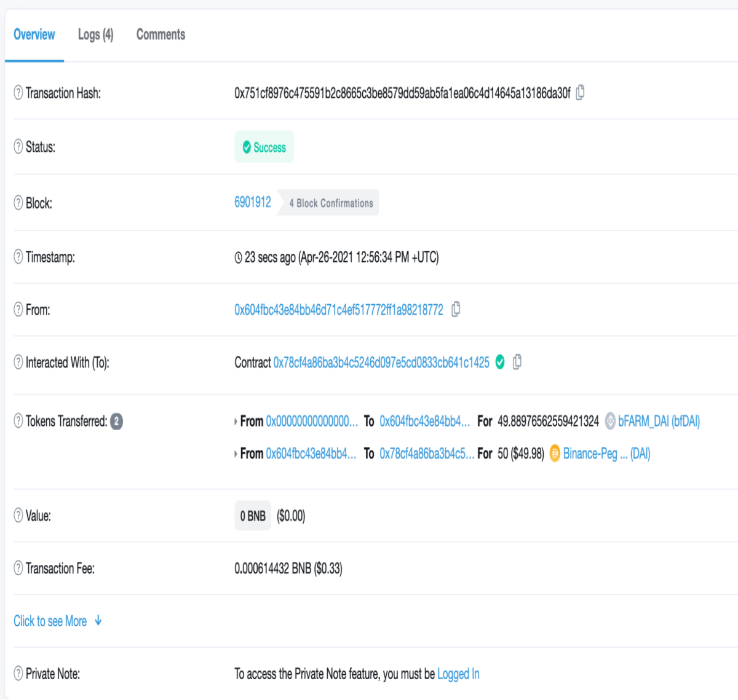
Task: Open block 6901912 link
Action: 253,202
